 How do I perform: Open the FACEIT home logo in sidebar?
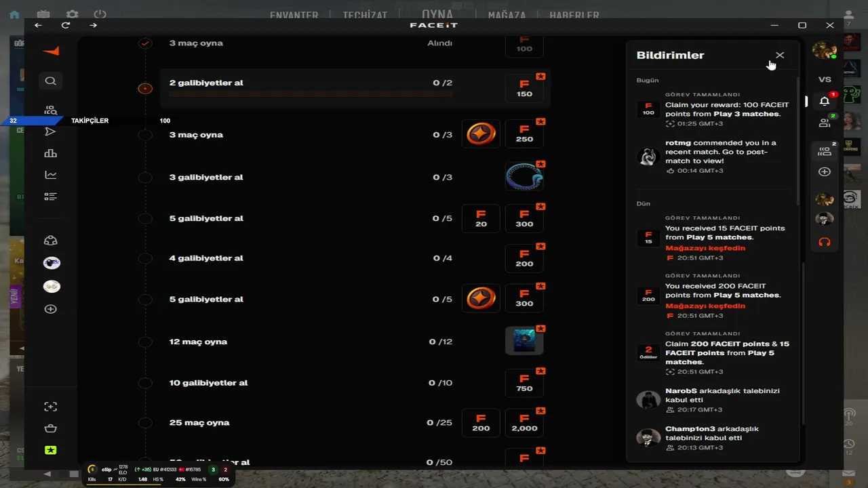click(51, 52)
